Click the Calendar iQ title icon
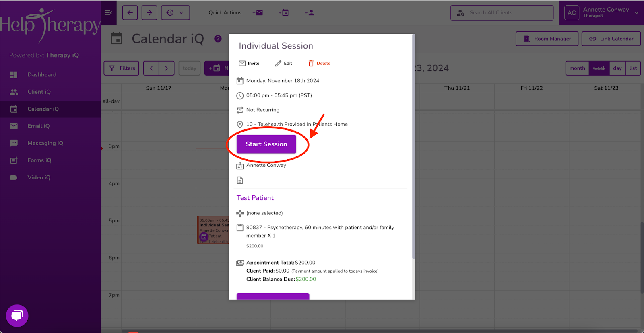The width and height of the screenshot is (644, 333). pyautogui.click(x=116, y=39)
